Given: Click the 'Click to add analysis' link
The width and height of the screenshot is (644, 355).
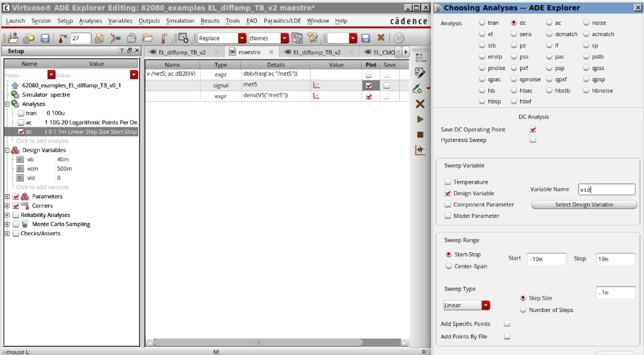Looking at the screenshot, I should [42, 141].
